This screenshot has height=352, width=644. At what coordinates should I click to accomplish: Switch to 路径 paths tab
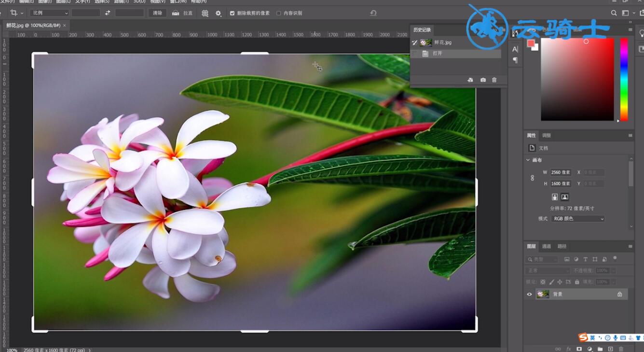pos(562,246)
